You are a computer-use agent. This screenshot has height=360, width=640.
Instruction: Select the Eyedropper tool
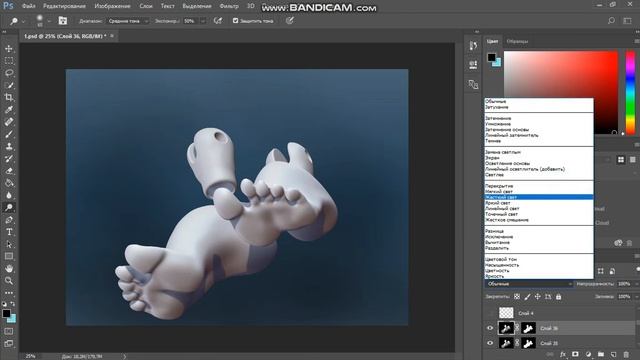(x=9, y=110)
